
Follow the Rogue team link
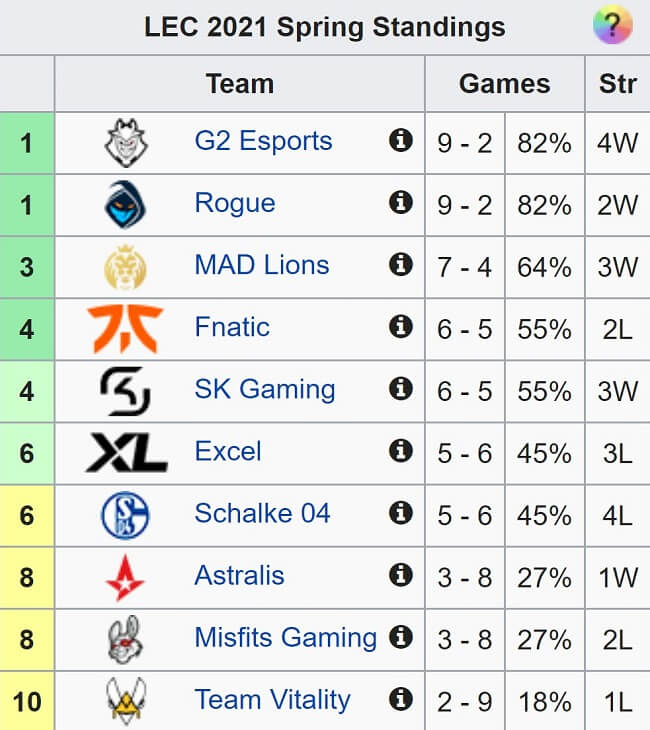coord(235,203)
